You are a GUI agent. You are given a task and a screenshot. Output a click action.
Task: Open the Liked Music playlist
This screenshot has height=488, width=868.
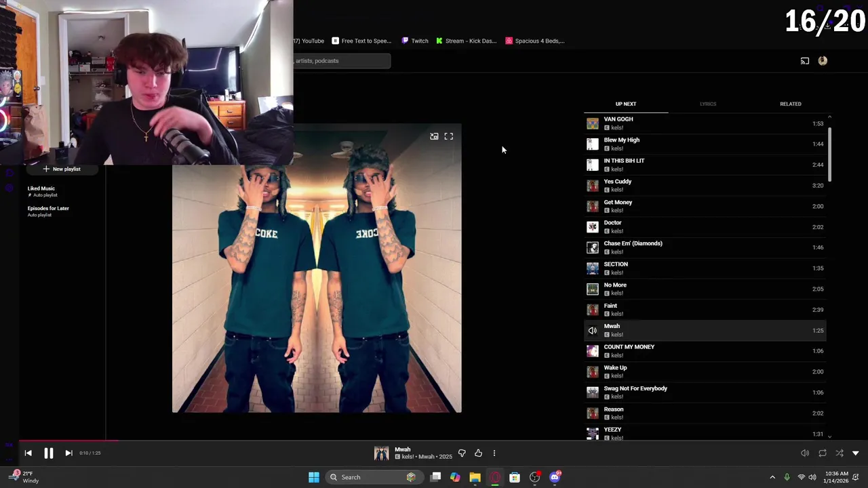coord(41,188)
